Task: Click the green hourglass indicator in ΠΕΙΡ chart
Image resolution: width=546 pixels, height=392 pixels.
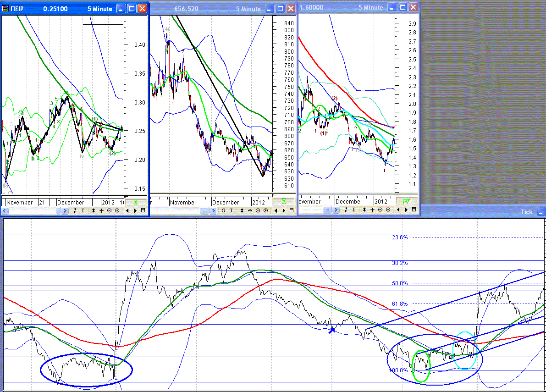Action: click(135, 202)
